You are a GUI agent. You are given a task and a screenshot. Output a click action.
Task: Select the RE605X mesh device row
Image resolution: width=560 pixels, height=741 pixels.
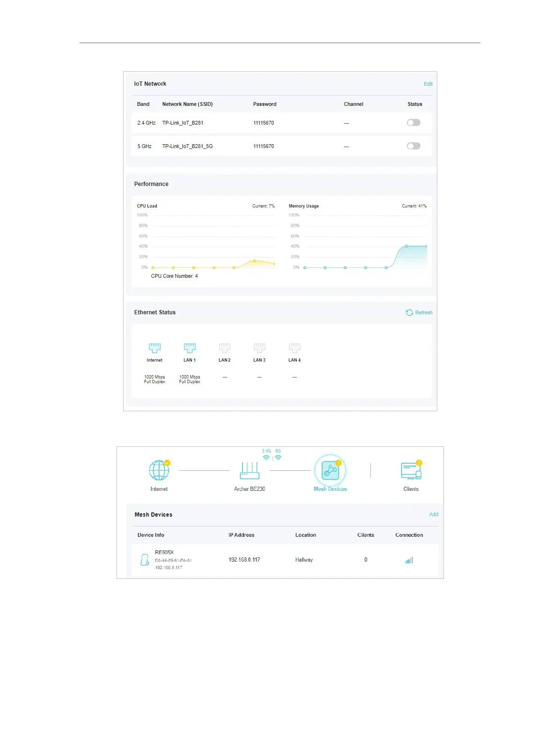click(x=285, y=560)
